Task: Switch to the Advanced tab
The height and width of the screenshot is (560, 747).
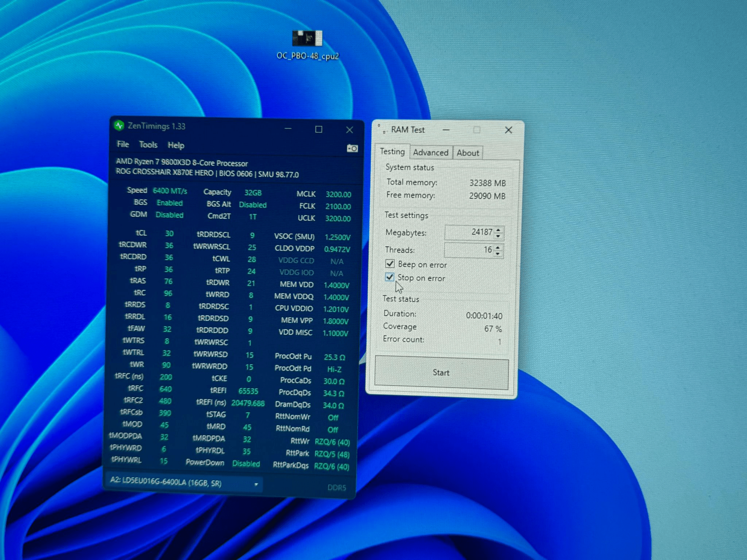Action: (x=430, y=152)
